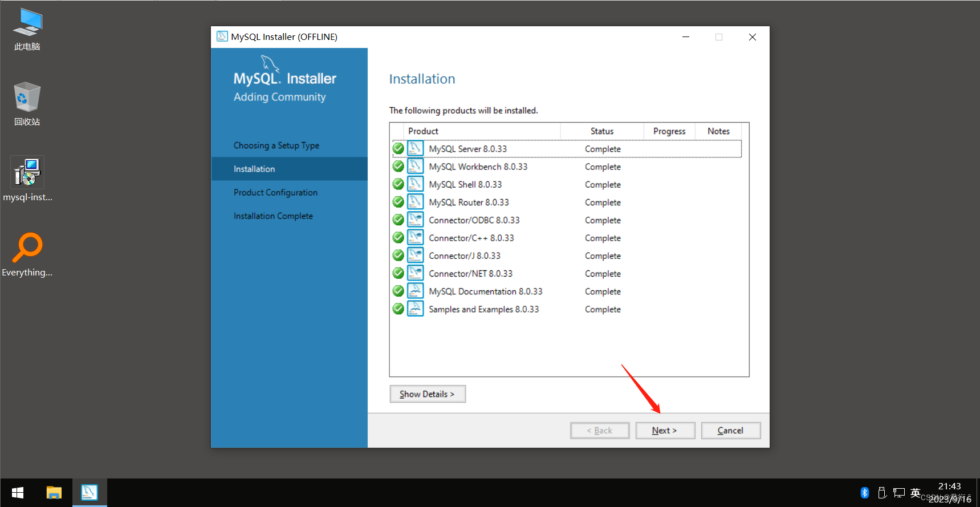Click the Notes column header
Image resolution: width=980 pixels, height=507 pixels.
718,131
